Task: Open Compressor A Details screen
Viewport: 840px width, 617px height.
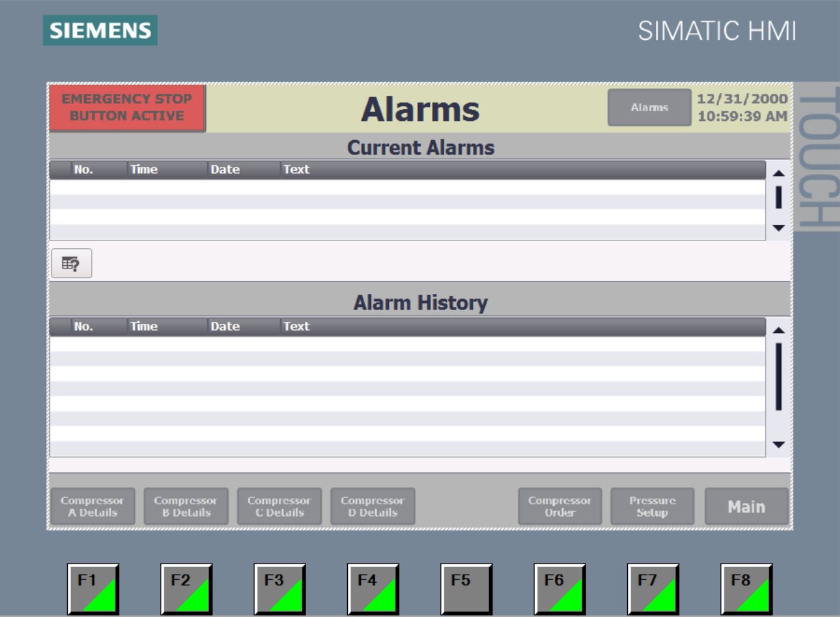Action: [93, 506]
